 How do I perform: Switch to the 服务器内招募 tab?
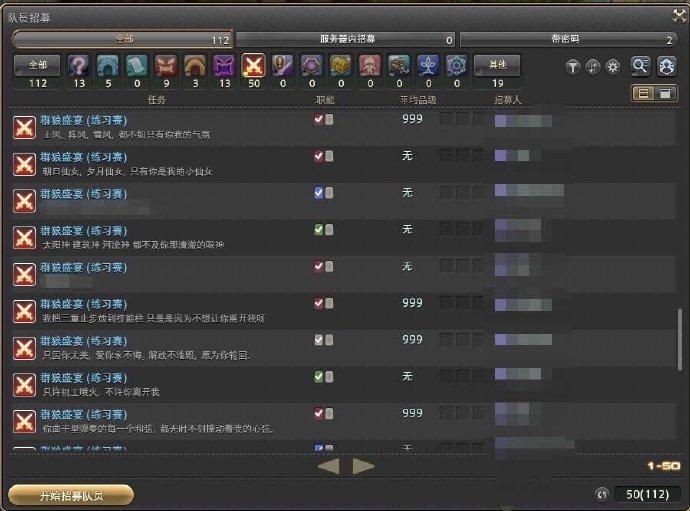[346, 40]
